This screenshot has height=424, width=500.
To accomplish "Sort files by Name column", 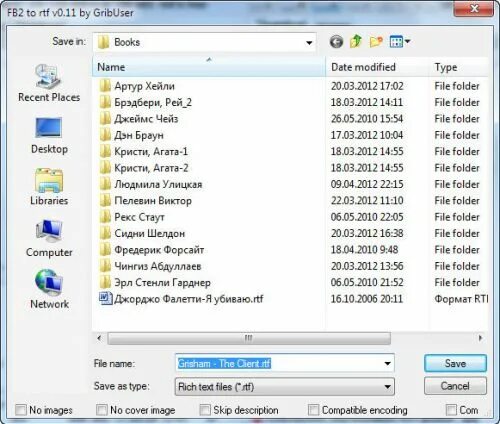I will [x=209, y=67].
